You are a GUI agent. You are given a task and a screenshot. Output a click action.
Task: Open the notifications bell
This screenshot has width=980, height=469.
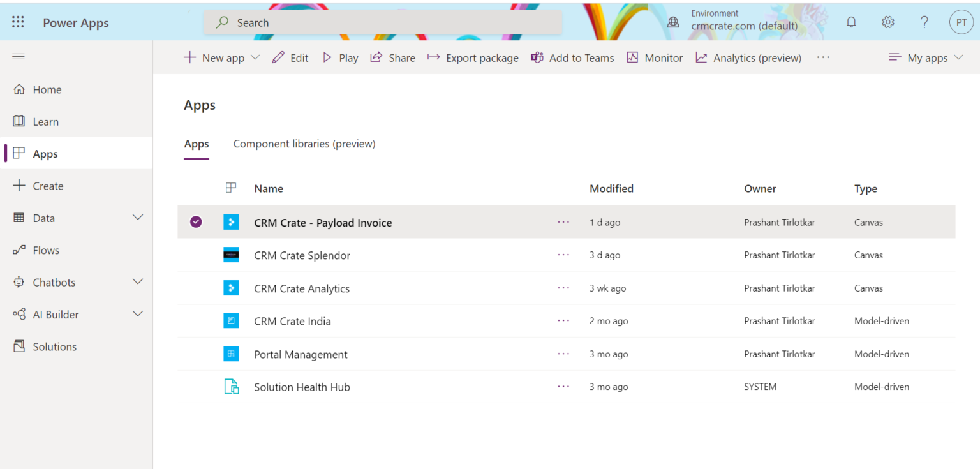pos(851,21)
